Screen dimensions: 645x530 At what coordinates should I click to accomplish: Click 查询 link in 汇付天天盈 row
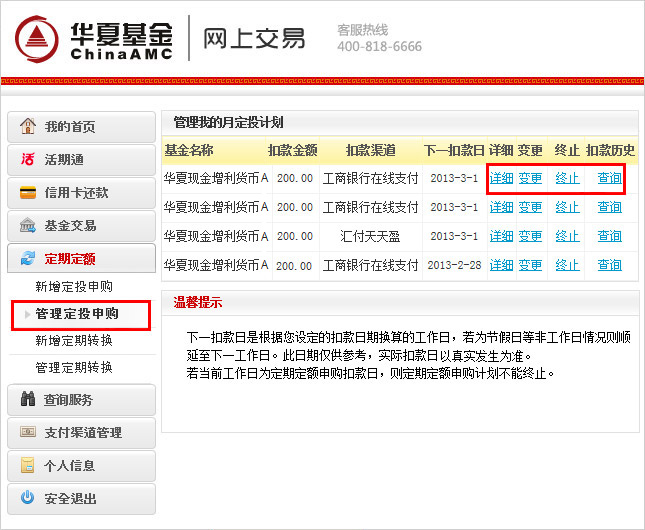[x=610, y=236]
